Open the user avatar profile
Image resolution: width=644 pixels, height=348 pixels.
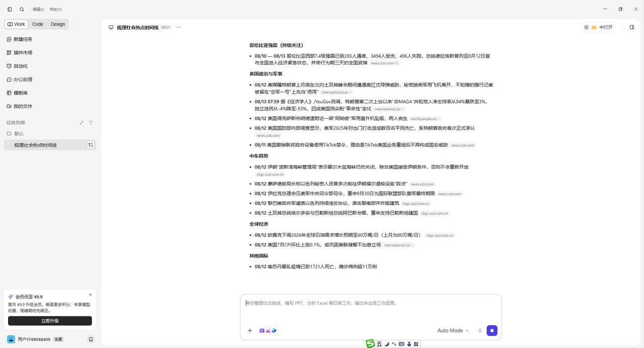click(11, 339)
